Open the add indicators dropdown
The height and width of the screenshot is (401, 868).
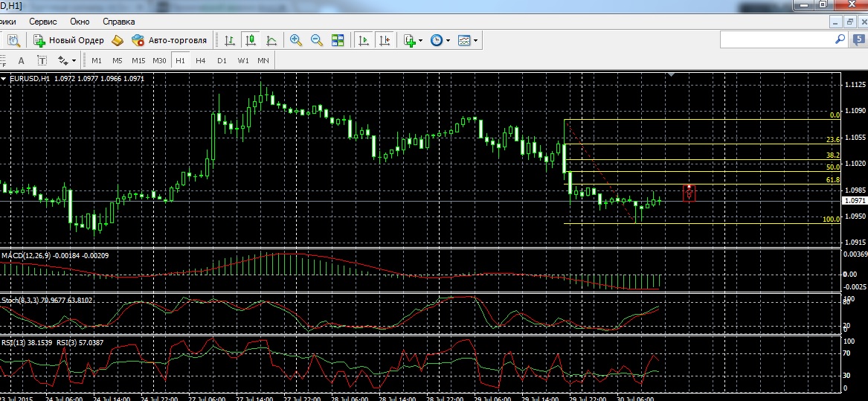click(x=413, y=40)
